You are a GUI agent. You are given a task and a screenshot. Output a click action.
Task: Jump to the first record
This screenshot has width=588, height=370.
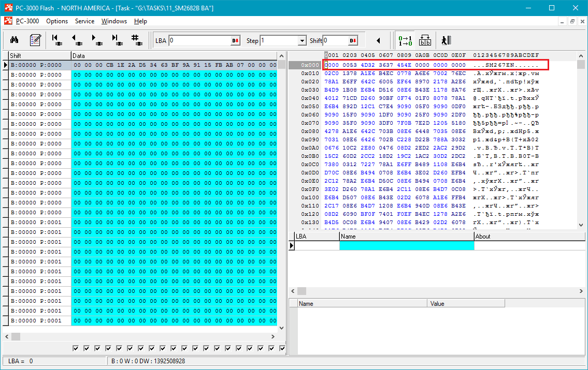(56, 40)
